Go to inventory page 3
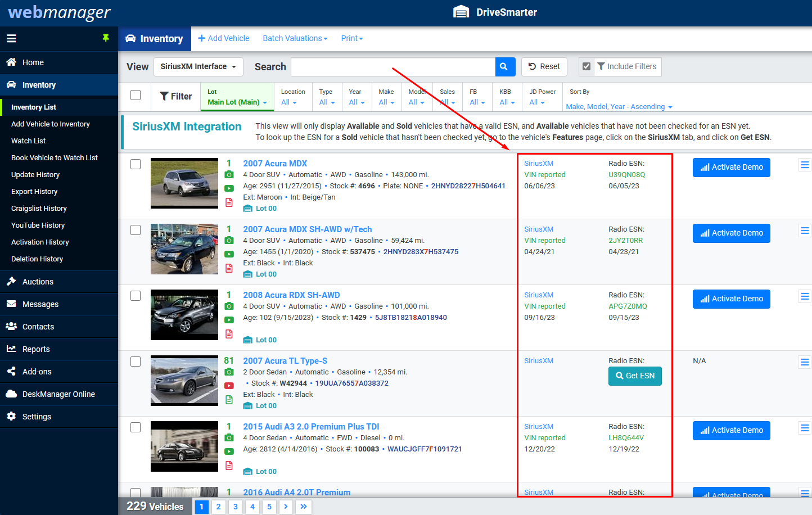Image resolution: width=812 pixels, height=515 pixels. 235,507
